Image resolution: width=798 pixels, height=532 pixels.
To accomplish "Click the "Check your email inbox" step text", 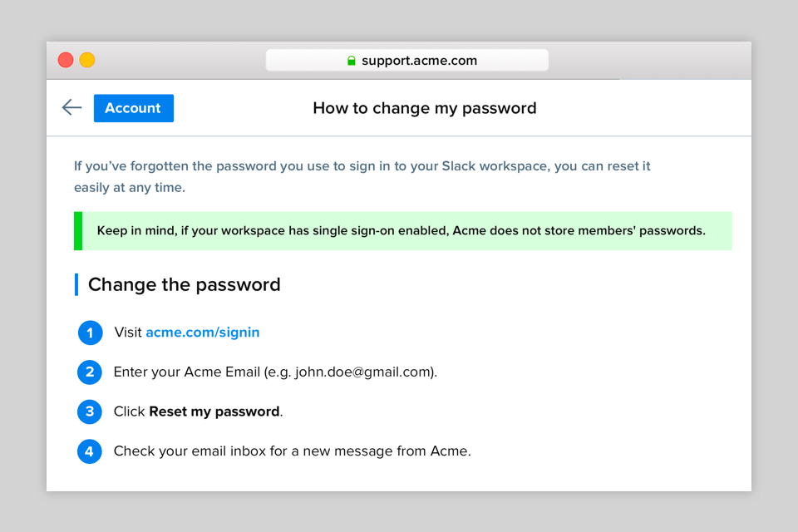I will 292,451.
